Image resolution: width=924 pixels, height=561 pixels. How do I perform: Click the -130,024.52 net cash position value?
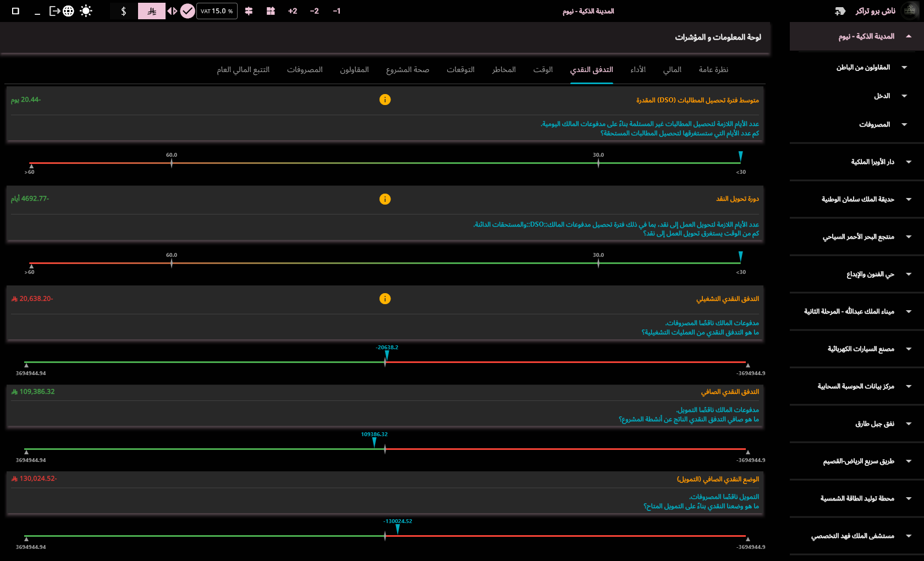pyautogui.click(x=34, y=479)
